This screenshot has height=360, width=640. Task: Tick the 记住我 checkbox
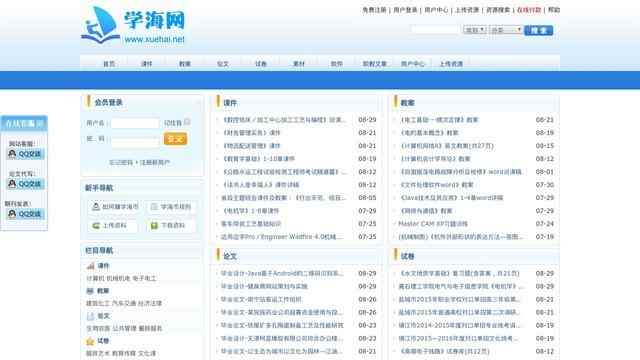pos(187,122)
